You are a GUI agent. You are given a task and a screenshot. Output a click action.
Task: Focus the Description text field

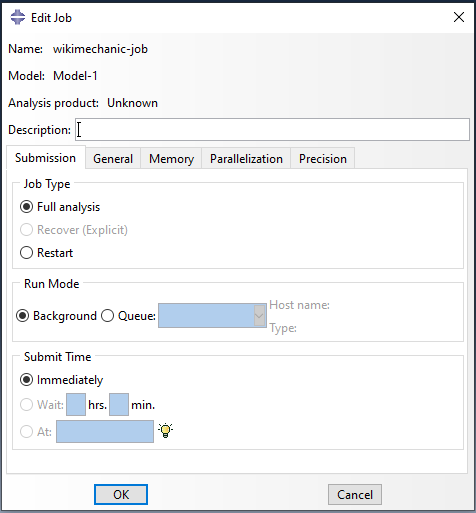click(272, 129)
